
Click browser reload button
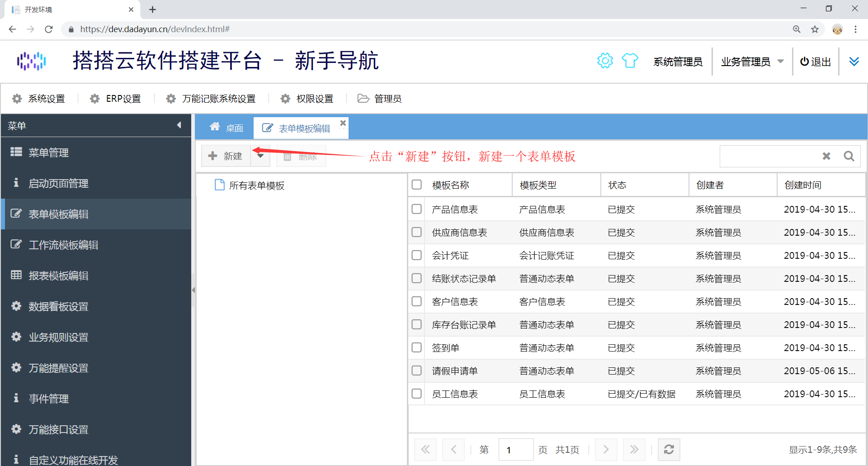(x=49, y=29)
